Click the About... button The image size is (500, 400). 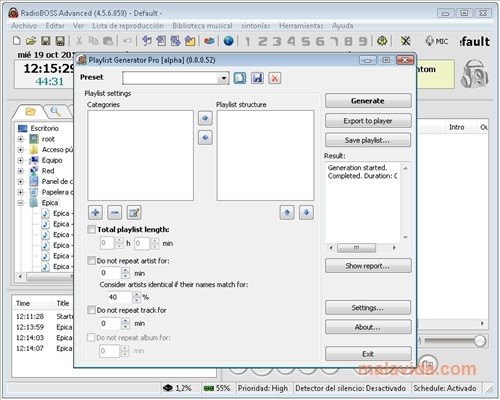tap(368, 327)
